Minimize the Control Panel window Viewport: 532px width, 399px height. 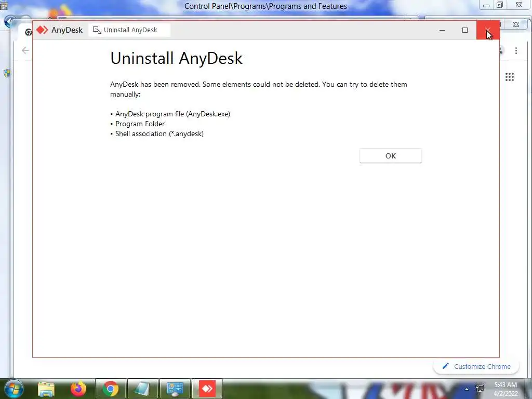[486, 5]
